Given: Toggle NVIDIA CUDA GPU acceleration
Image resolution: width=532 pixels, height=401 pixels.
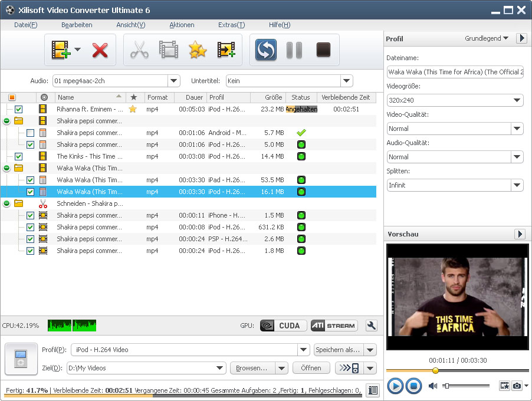Looking at the screenshot, I should pos(283,326).
